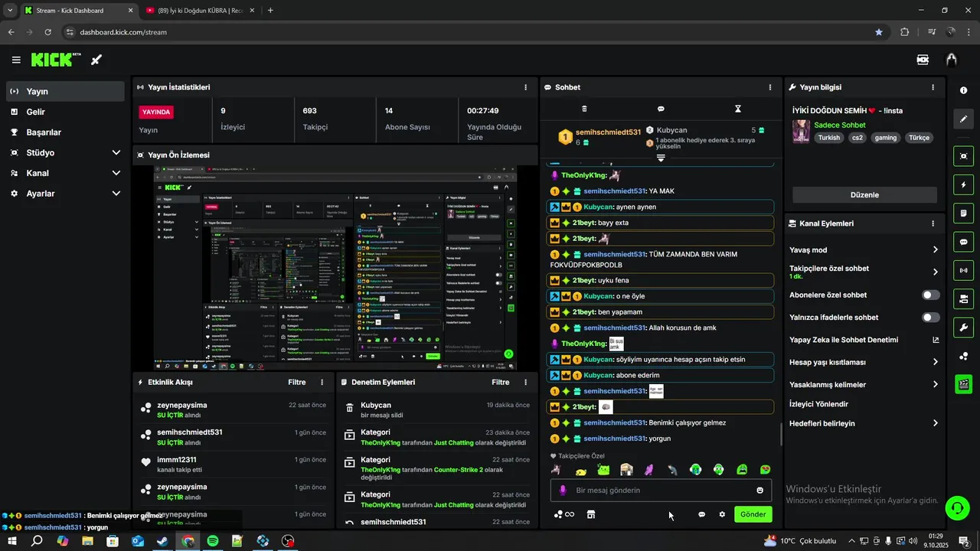
Task: Click the rocket icon beside the logo
Action: 96,60
